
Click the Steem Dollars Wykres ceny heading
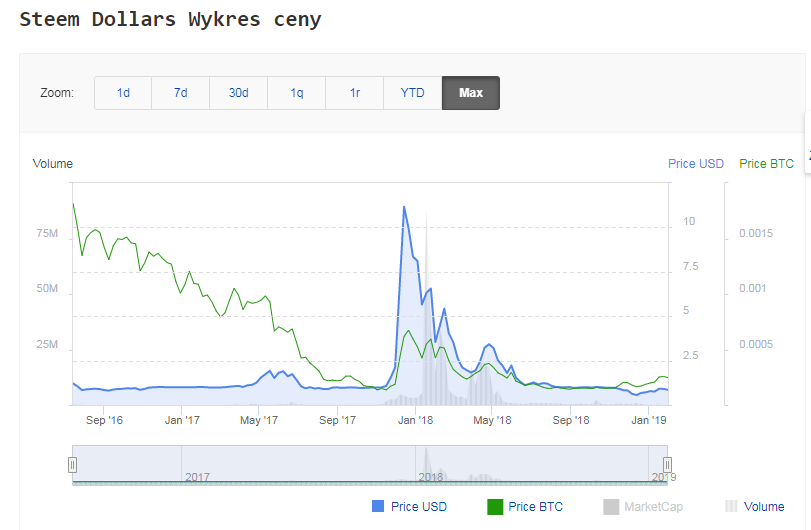[170, 20]
